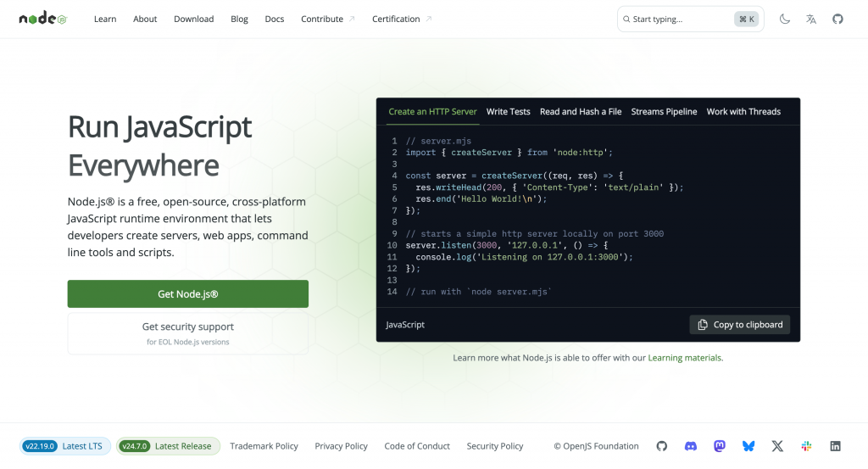Open the Discord footer icon
This screenshot has height=469, width=868.
pos(690,446)
